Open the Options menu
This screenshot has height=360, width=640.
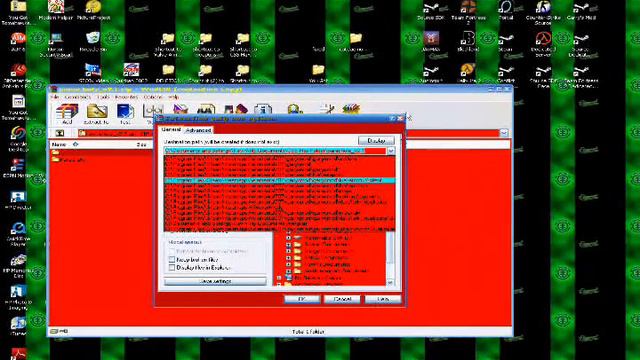(153, 97)
